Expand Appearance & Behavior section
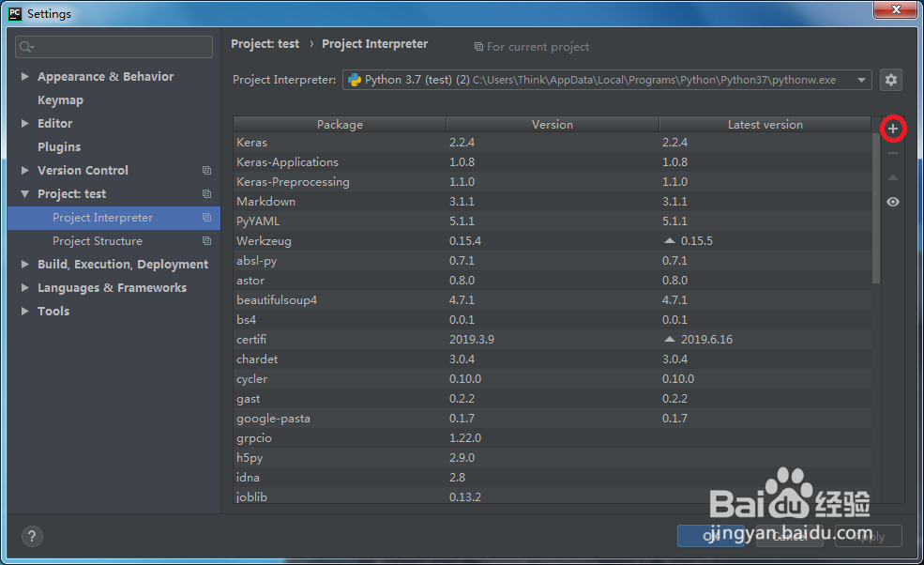The height and width of the screenshot is (565, 924). pyautogui.click(x=24, y=76)
